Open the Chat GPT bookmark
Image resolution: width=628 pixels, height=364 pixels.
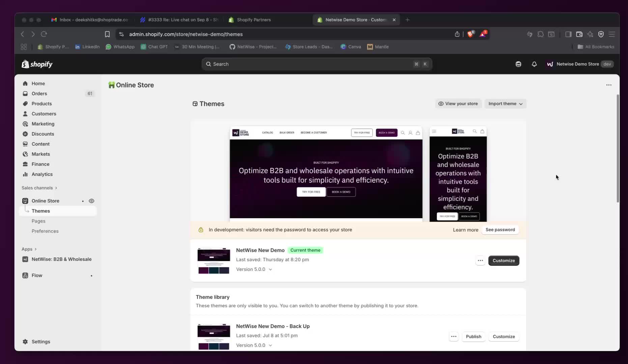click(154, 47)
